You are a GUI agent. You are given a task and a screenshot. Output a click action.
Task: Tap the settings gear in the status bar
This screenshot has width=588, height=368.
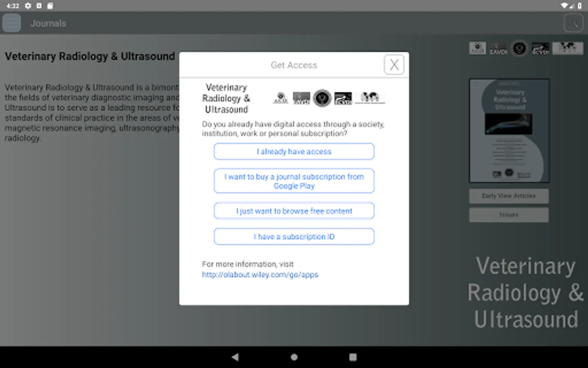click(x=28, y=6)
